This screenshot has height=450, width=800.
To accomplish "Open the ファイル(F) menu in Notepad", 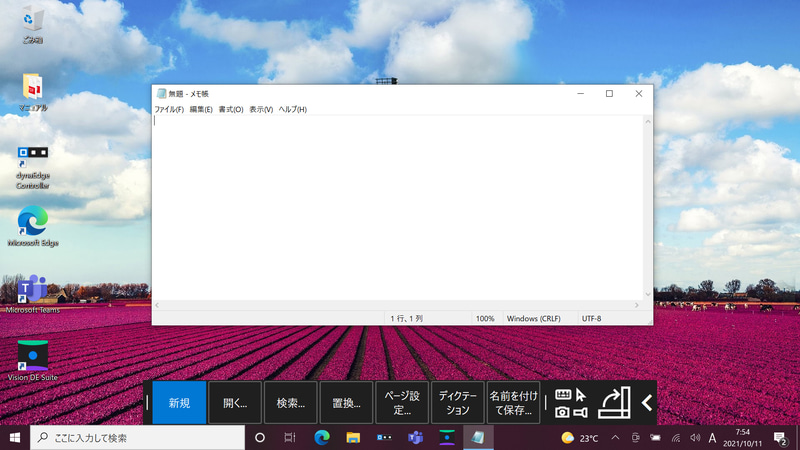I will [x=169, y=109].
